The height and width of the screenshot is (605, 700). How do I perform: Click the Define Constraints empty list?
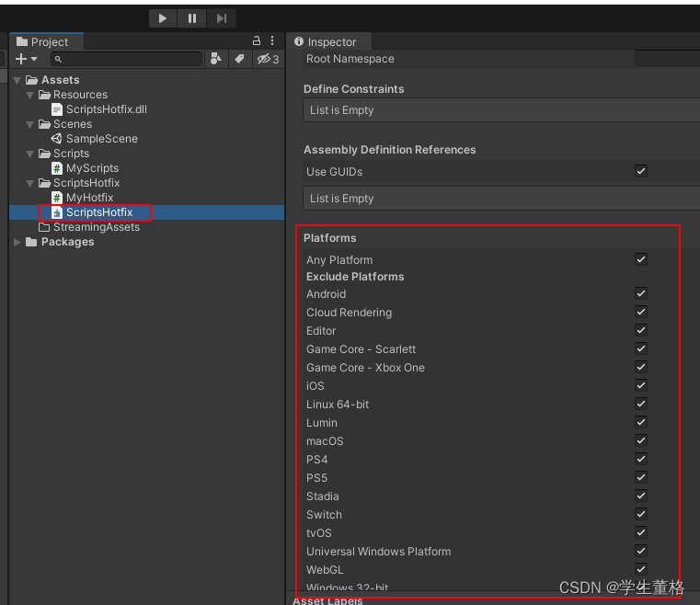(501, 110)
